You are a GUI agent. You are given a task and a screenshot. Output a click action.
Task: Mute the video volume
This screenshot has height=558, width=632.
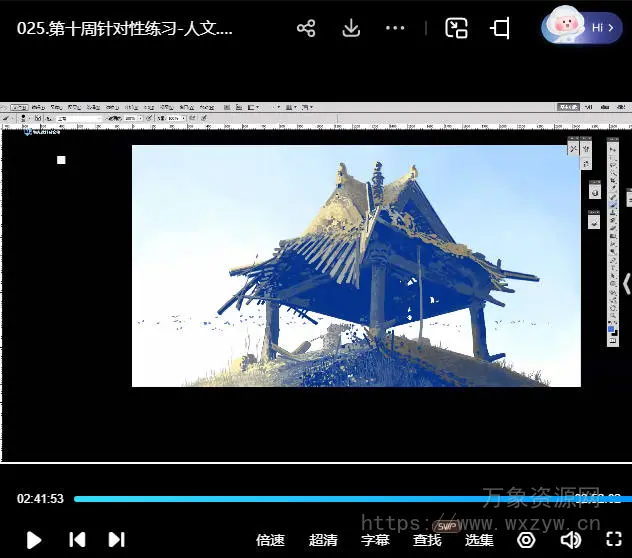571,540
